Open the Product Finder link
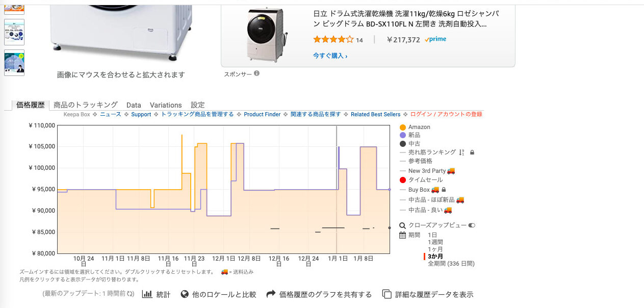The width and height of the screenshot is (644, 308). click(x=262, y=114)
